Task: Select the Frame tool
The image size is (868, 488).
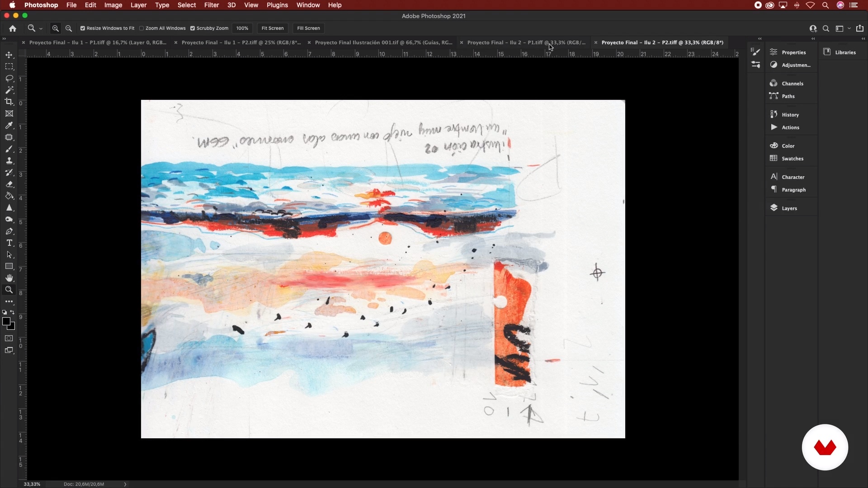Action: point(9,113)
